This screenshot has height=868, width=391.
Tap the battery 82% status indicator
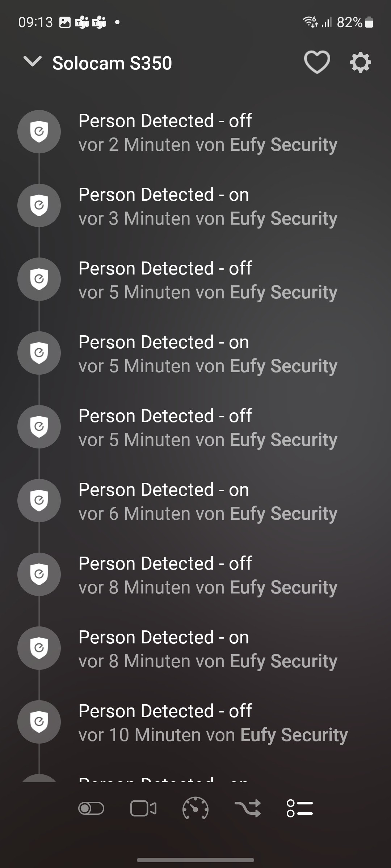(x=355, y=22)
